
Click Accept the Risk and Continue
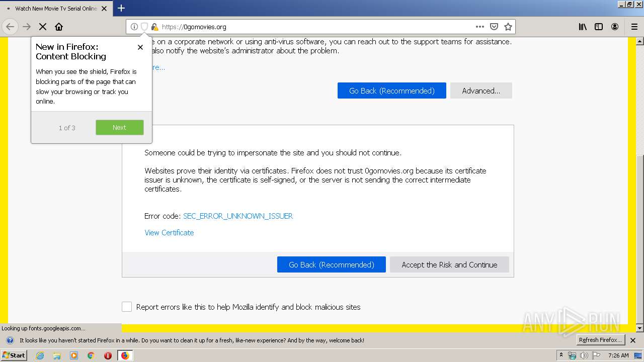click(x=449, y=264)
